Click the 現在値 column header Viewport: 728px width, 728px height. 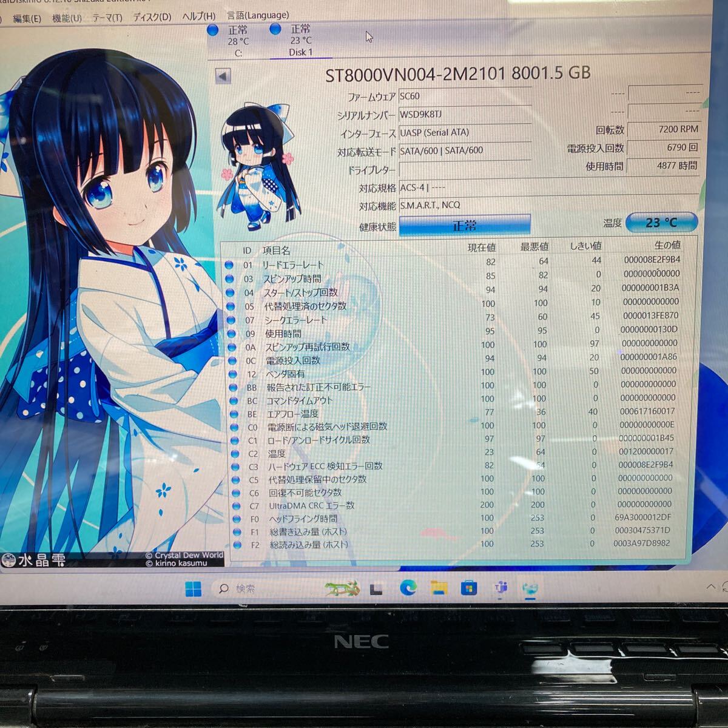[x=482, y=247]
